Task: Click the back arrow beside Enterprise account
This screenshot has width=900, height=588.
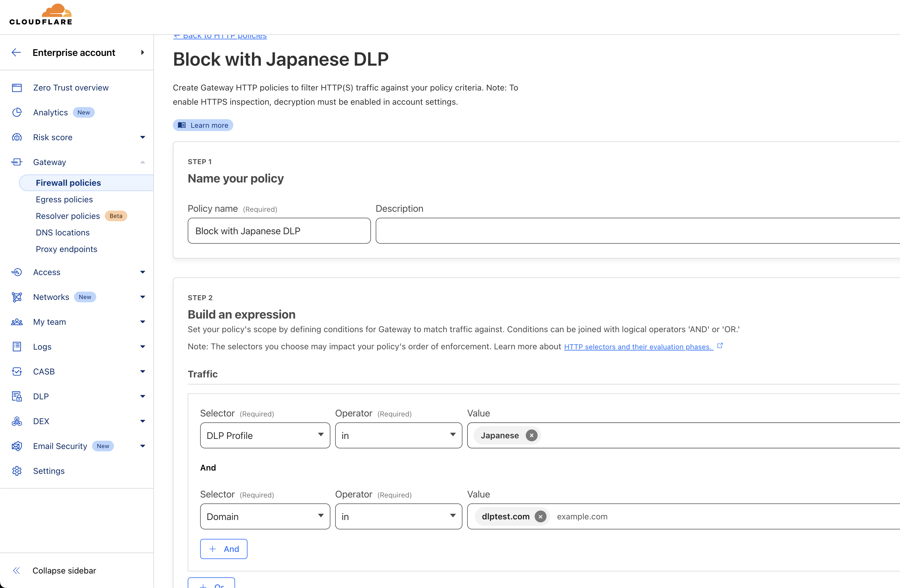Action: [16, 53]
